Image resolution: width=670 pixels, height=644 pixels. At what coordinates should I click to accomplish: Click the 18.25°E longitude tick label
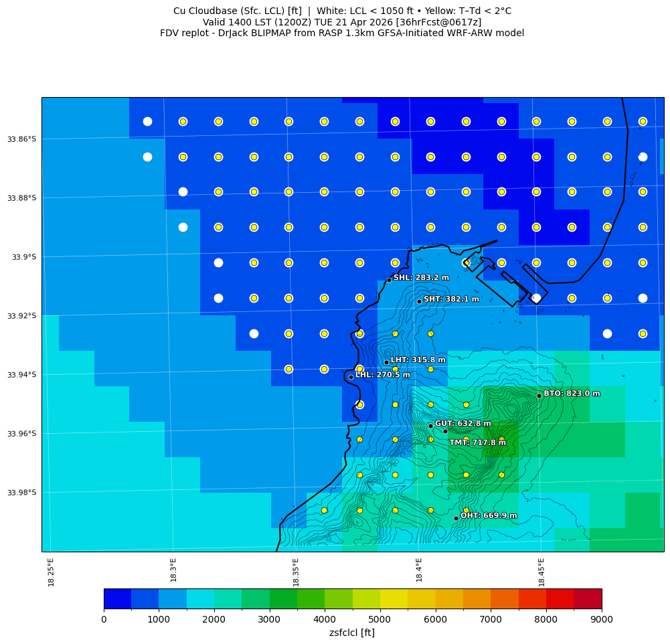coord(51,572)
